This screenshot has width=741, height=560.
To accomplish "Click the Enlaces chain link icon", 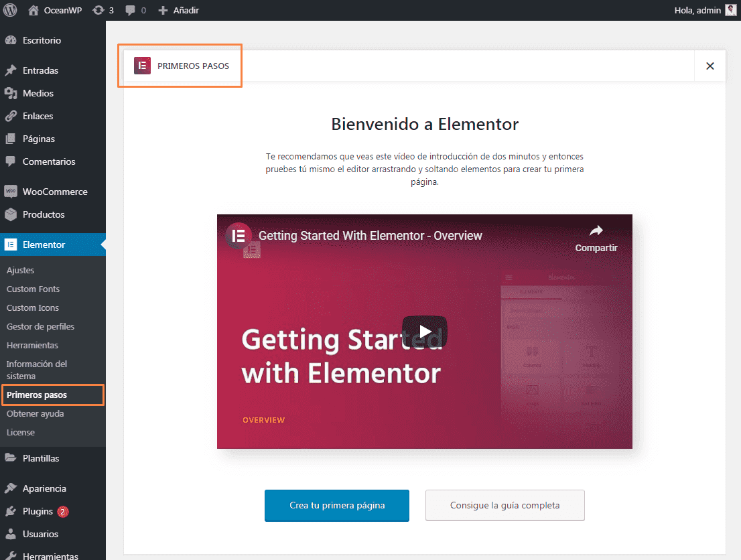I will click(x=11, y=116).
